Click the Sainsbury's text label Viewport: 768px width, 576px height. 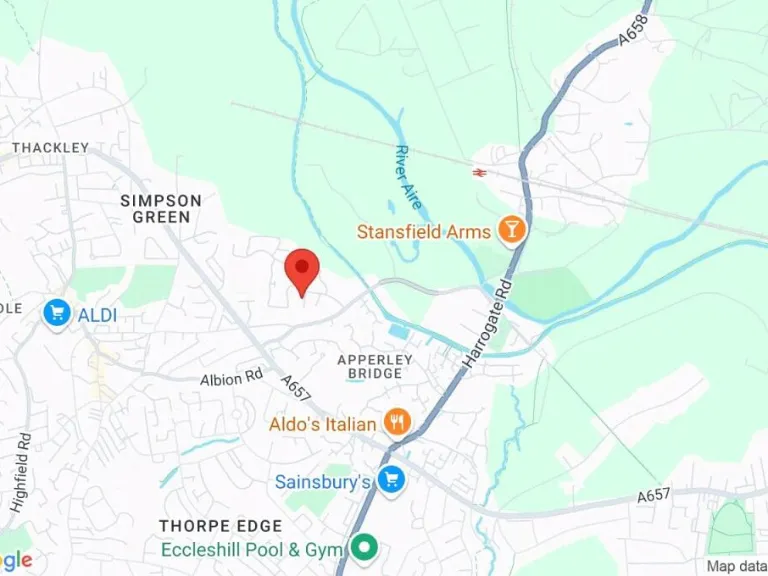coord(322,482)
